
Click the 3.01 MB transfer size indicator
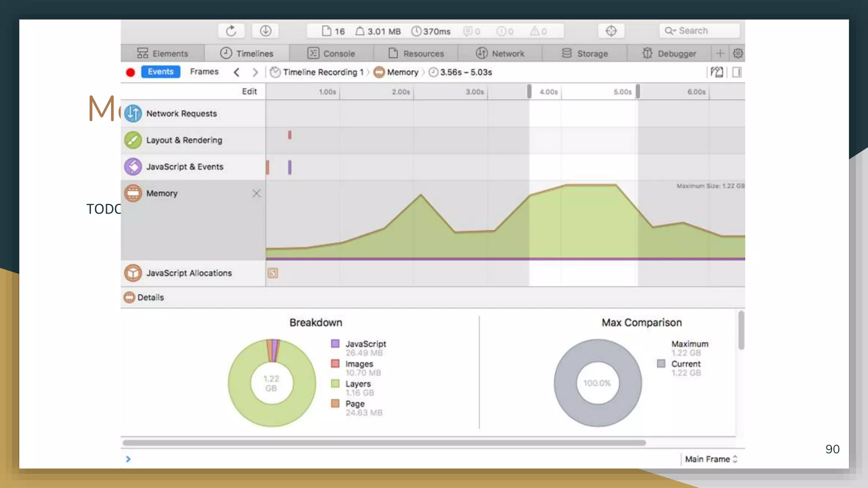pyautogui.click(x=378, y=31)
